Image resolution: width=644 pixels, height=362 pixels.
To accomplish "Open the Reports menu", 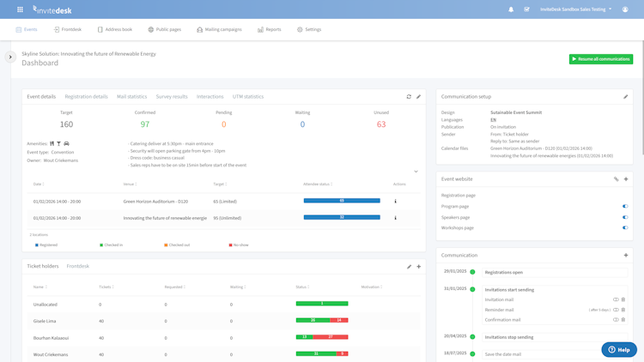I will pos(270,29).
